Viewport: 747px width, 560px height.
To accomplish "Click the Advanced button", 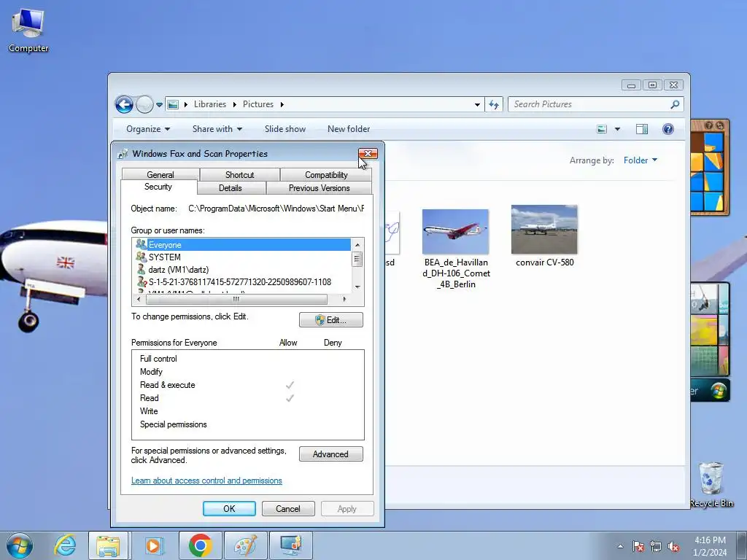I will (x=331, y=454).
